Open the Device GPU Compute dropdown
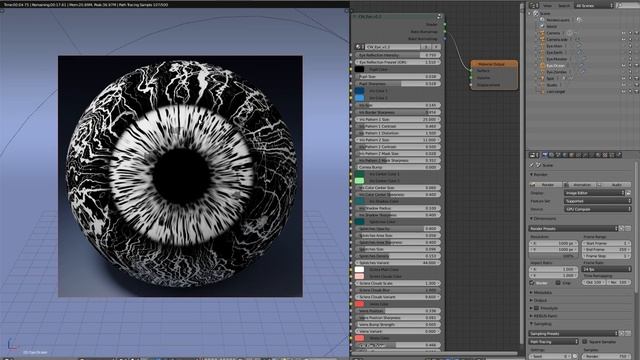 [598, 209]
